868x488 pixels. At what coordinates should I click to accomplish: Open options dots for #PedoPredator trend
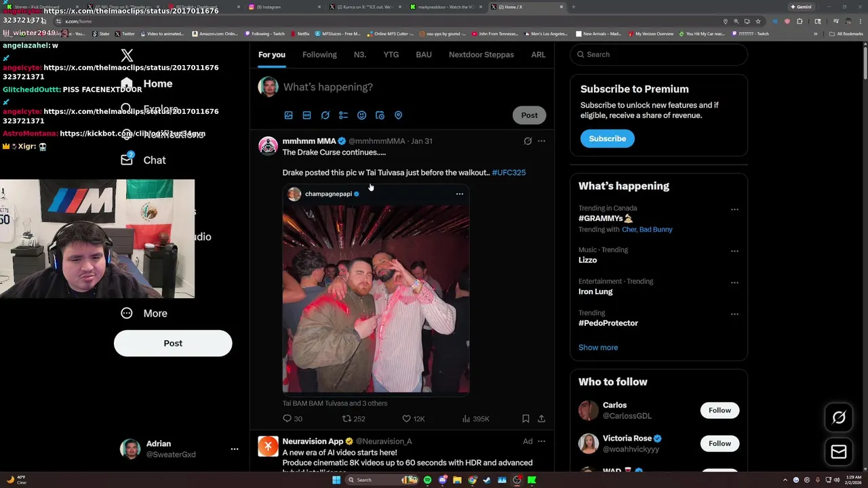(734, 314)
